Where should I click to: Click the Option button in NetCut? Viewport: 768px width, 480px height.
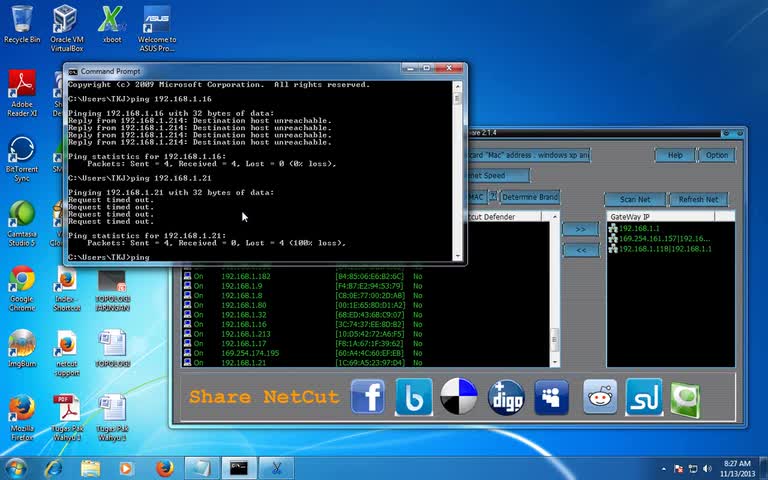[x=717, y=155]
